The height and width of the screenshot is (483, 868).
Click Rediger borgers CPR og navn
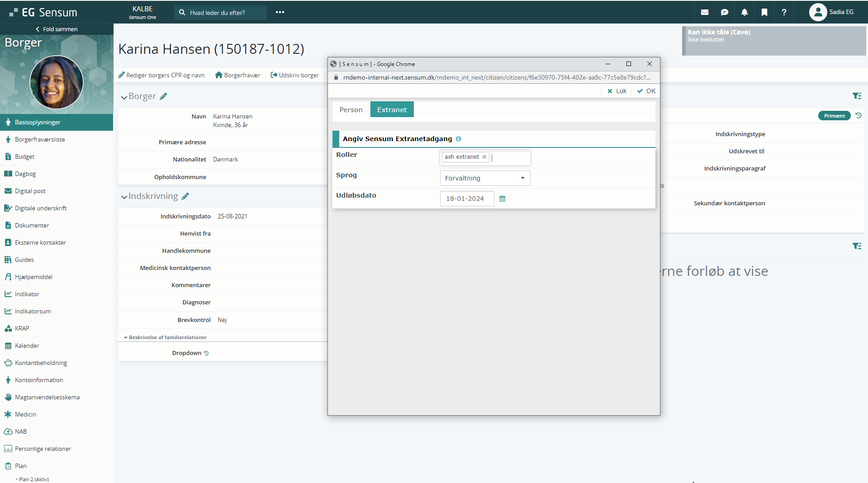click(x=161, y=75)
